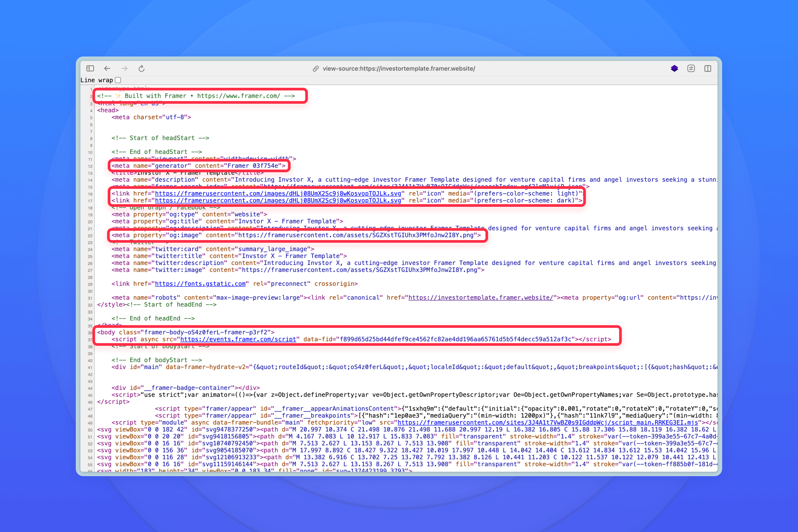Click the __framer__breakpoints script line
The height and width of the screenshot is (532, 798).
[x=436, y=416]
